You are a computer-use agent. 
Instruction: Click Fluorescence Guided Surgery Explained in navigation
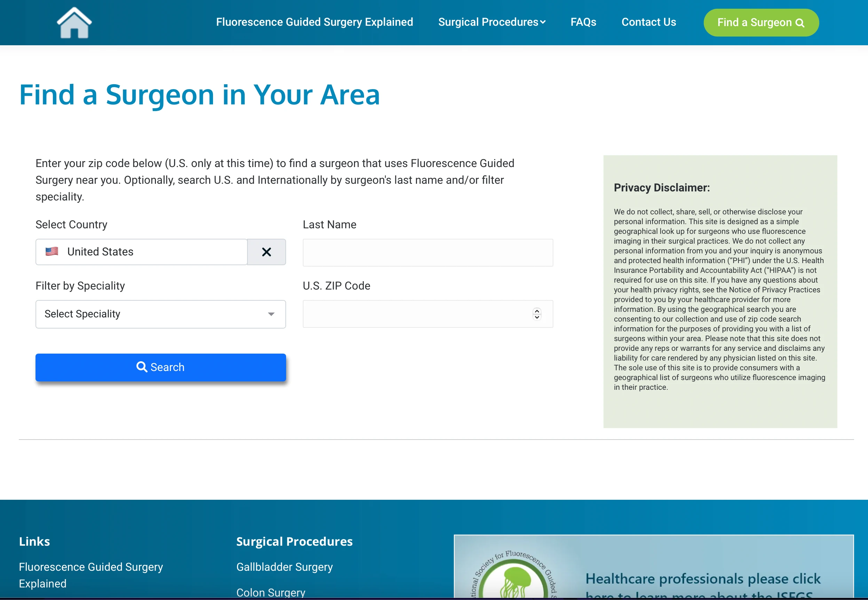314,22
